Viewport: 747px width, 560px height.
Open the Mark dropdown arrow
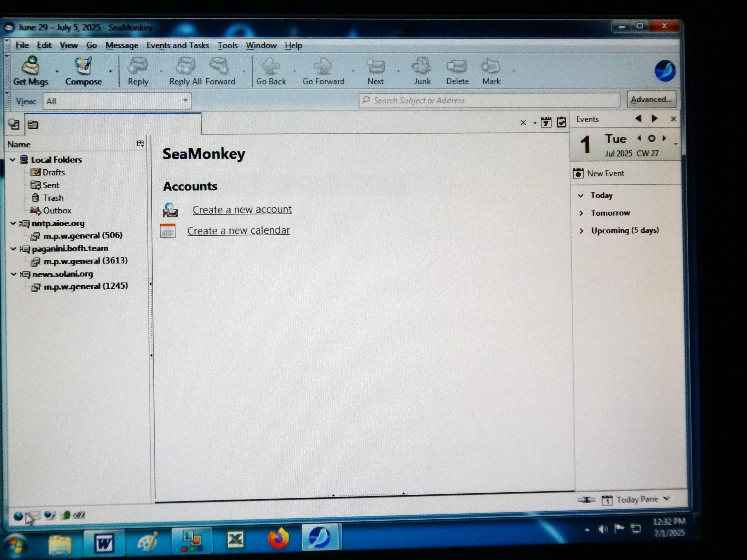point(513,71)
